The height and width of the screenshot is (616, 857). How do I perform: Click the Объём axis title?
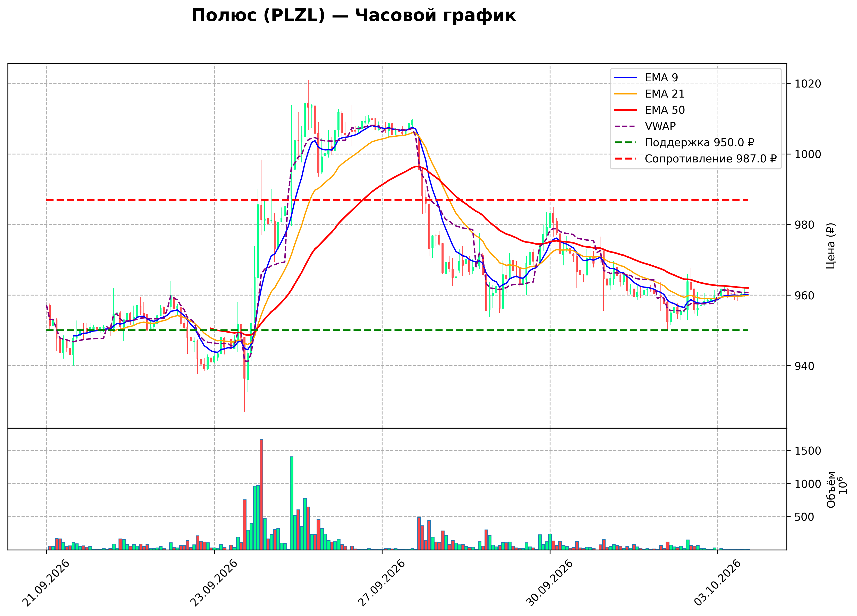point(831,489)
